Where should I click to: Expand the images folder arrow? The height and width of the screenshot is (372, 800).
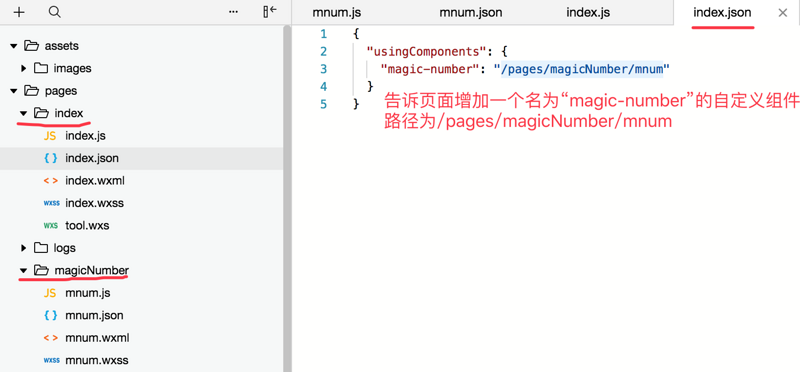(23, 68)
